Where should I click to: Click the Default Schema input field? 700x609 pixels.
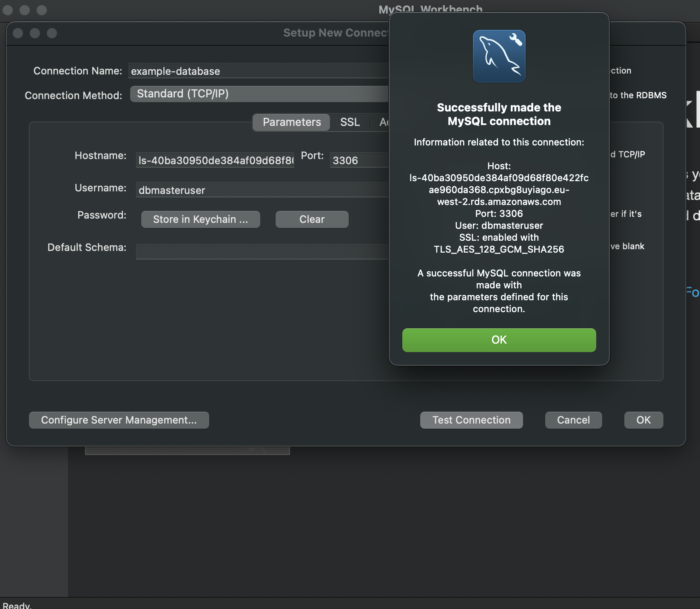[x=262, y=251]
